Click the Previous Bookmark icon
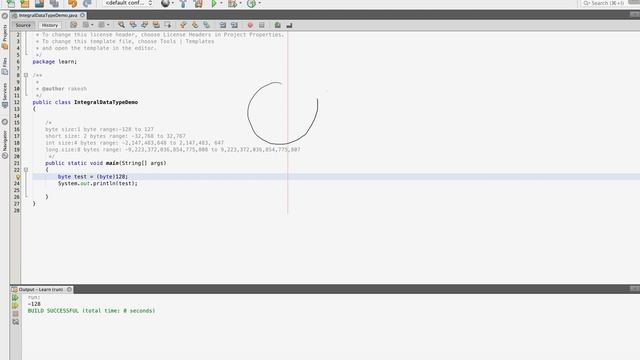640x360 pixels. 183,25
